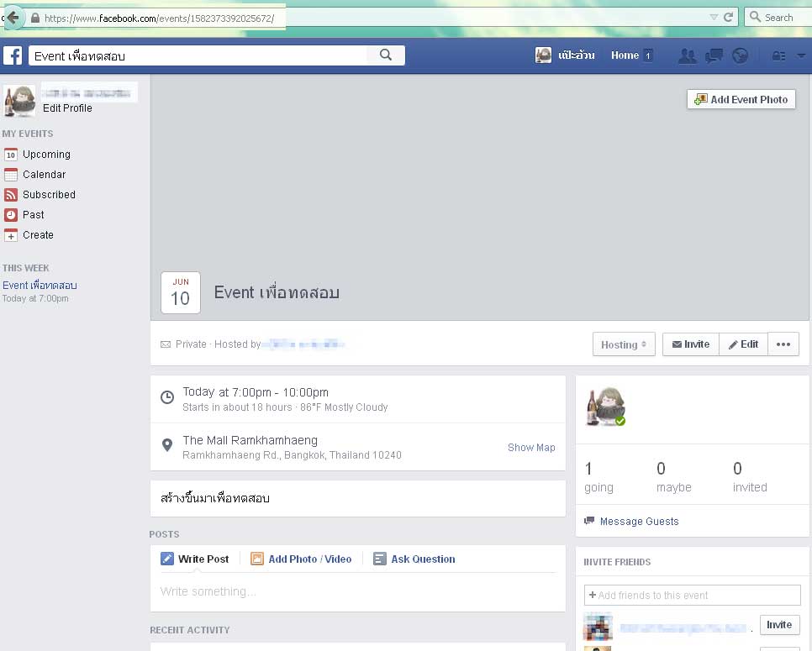Invite the first suggested friend
Viewport: 812px width, 651px height.
click(779, 625)
